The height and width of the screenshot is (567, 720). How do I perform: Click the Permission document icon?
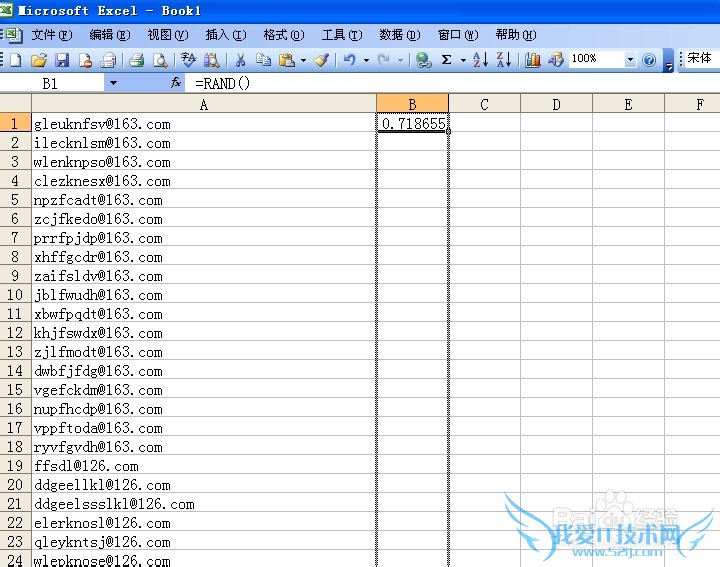tap(85, 60)
